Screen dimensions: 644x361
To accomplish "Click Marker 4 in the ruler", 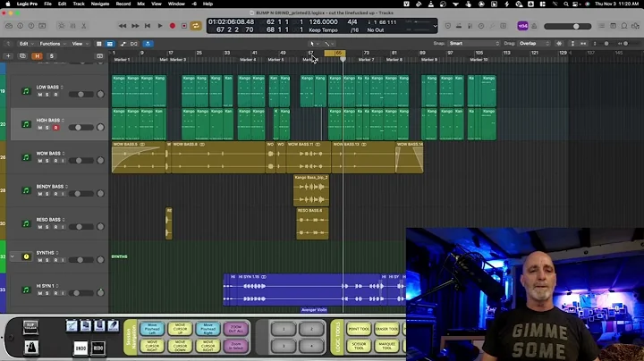I will [248, 60].
